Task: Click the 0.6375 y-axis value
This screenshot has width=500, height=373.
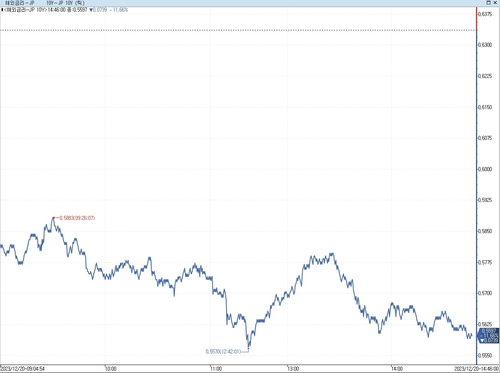Action: coord(485,14)
